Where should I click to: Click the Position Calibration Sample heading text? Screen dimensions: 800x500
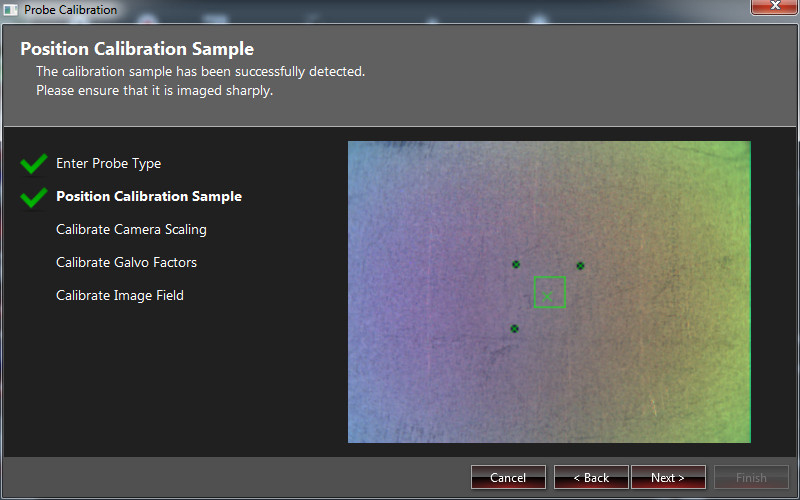coord(137,49)
